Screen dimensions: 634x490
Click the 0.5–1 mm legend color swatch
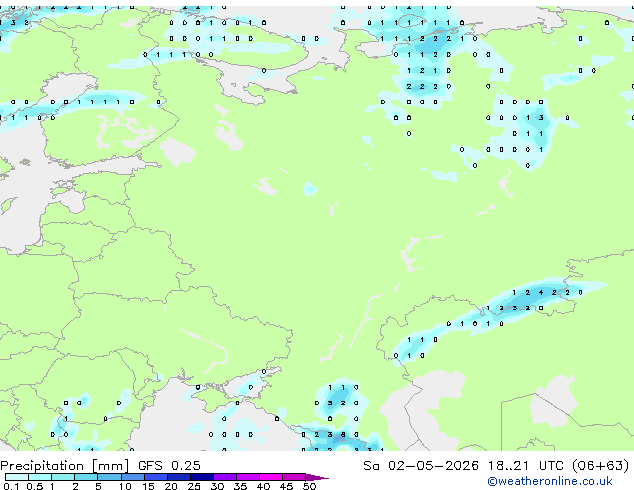40,477
